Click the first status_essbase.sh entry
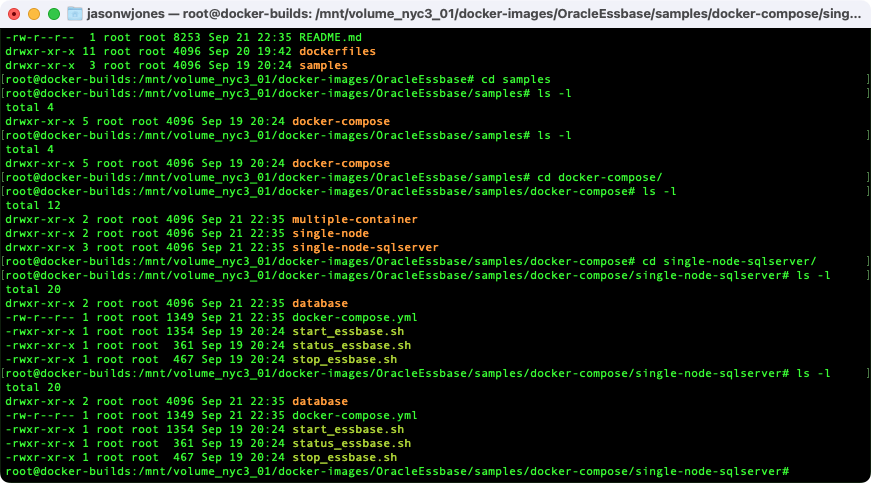871x483 pixels. click(351, 345)
